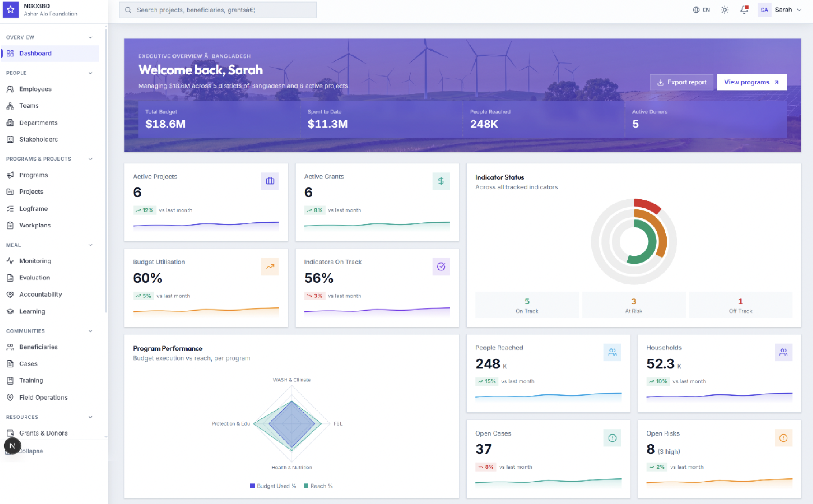Go to the Beneficiaries menu item

(x=50, y=347)
